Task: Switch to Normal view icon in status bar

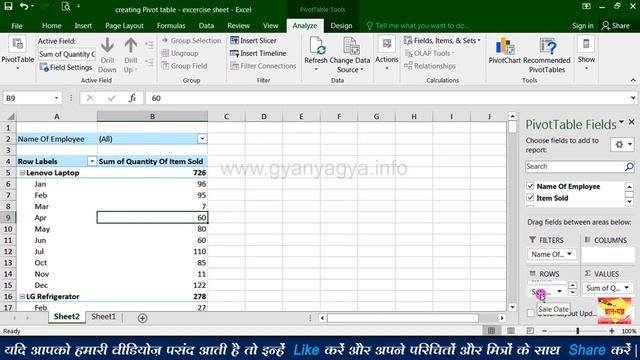Action: point(491,331)
